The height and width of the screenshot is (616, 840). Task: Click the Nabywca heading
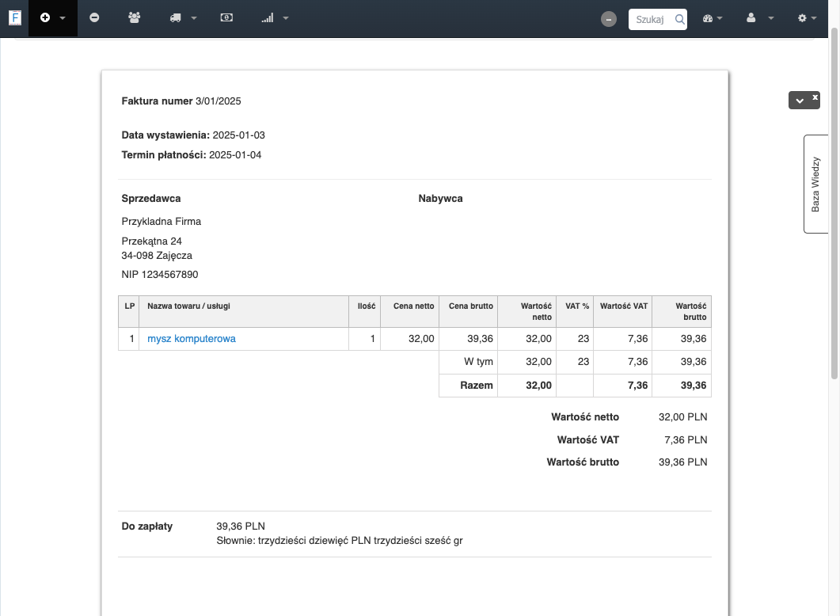pyautogui.click(x=440, y=198)
